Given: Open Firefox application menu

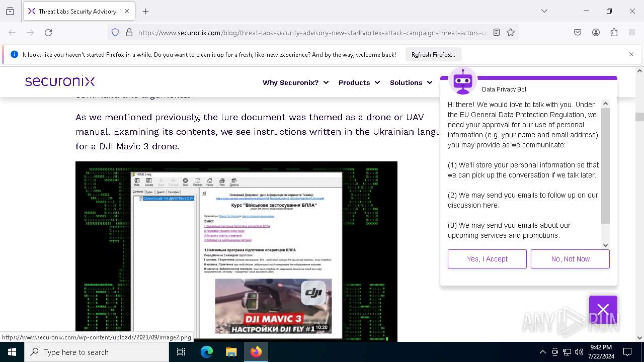Looking at the screenshot, I should click(x=632, y=32).
